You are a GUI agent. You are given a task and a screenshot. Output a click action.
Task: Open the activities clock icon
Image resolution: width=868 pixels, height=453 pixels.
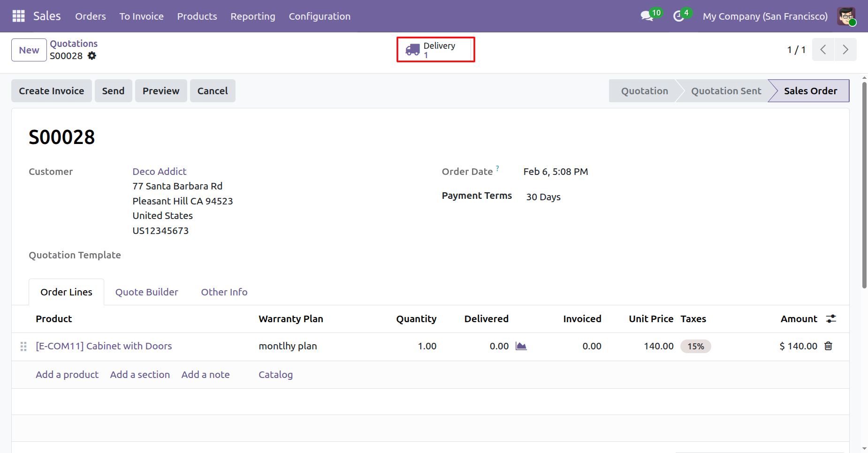(678, 16)
